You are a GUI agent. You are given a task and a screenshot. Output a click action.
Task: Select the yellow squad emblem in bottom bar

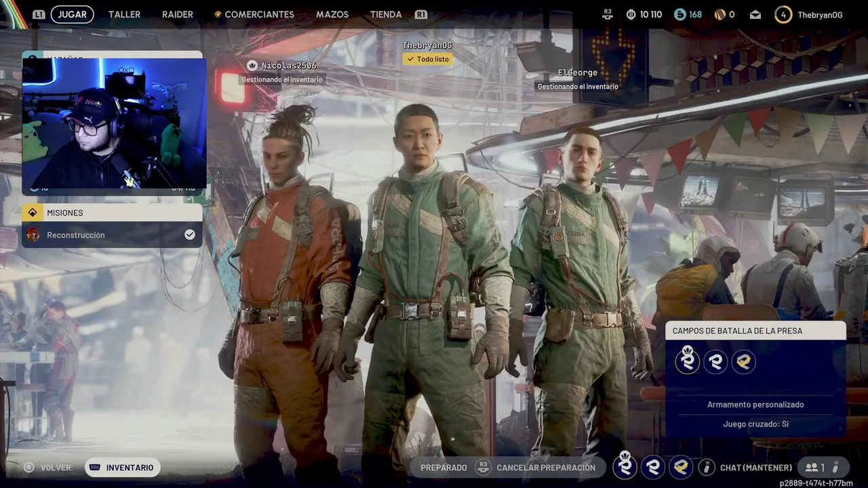click(x=681, y=467)
